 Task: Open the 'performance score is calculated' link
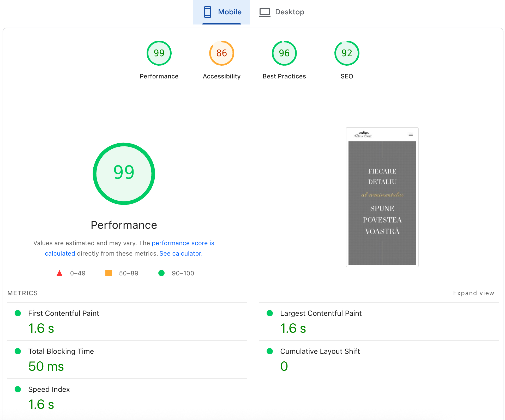coord(183,243)
